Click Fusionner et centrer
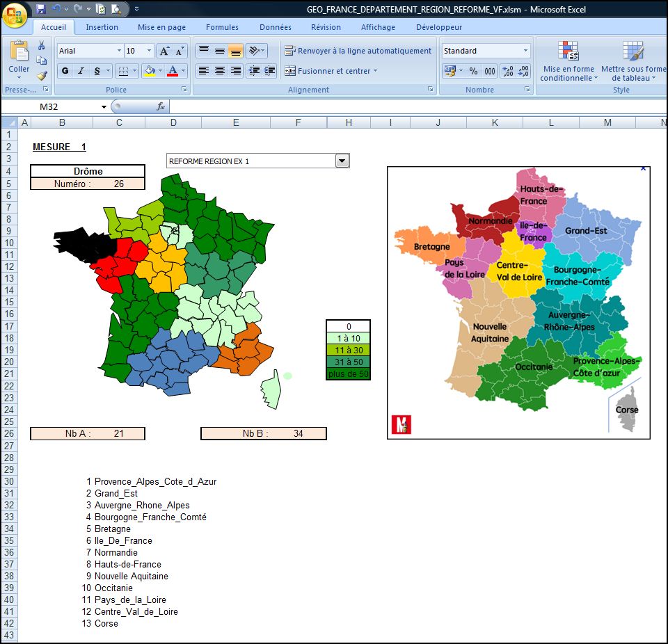The width and height of the screenshot is (668, 644). point(328,71)
